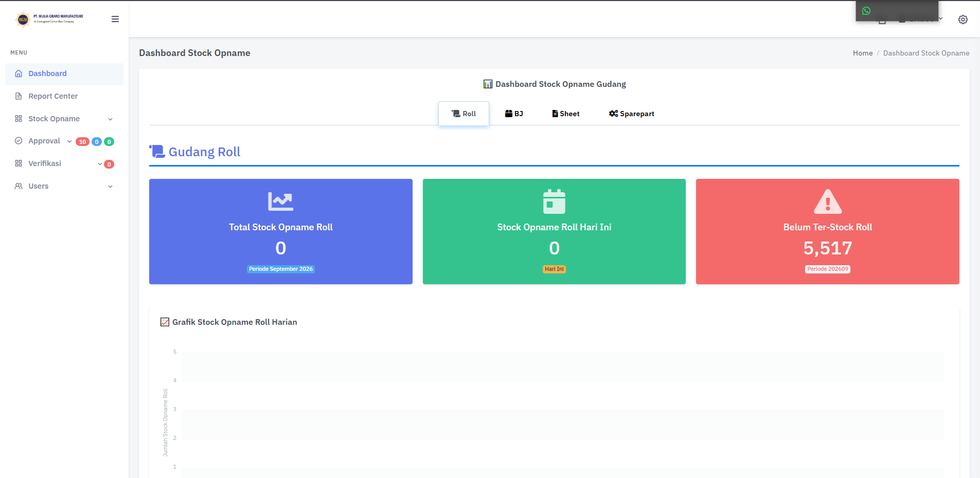Click the Periode 202609 badge
980x478 pixels.
point(828,269)
